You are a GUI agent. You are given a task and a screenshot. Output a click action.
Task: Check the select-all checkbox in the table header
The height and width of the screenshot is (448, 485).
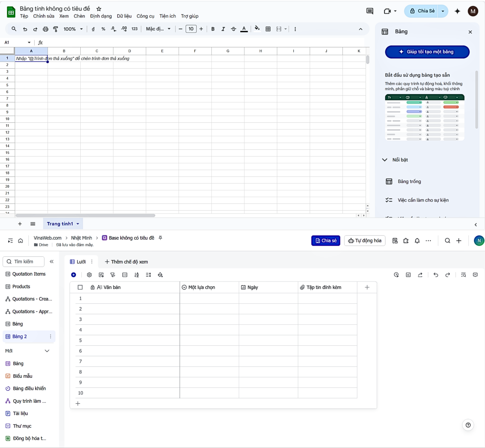click(80, 287)
